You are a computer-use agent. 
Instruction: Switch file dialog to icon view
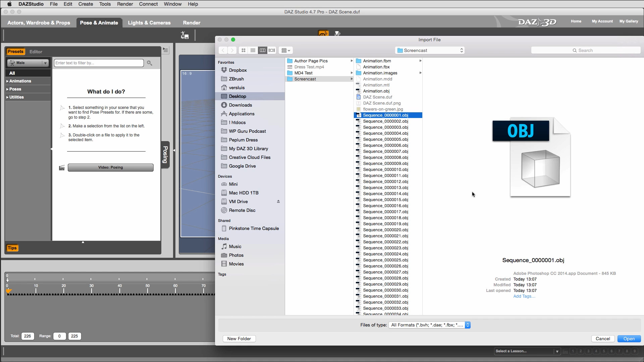244,50
